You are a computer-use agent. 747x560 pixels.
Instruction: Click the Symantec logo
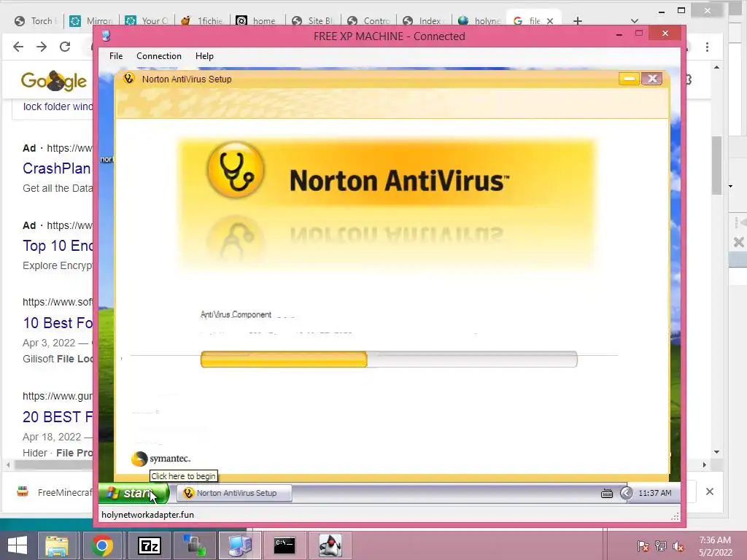160,459
